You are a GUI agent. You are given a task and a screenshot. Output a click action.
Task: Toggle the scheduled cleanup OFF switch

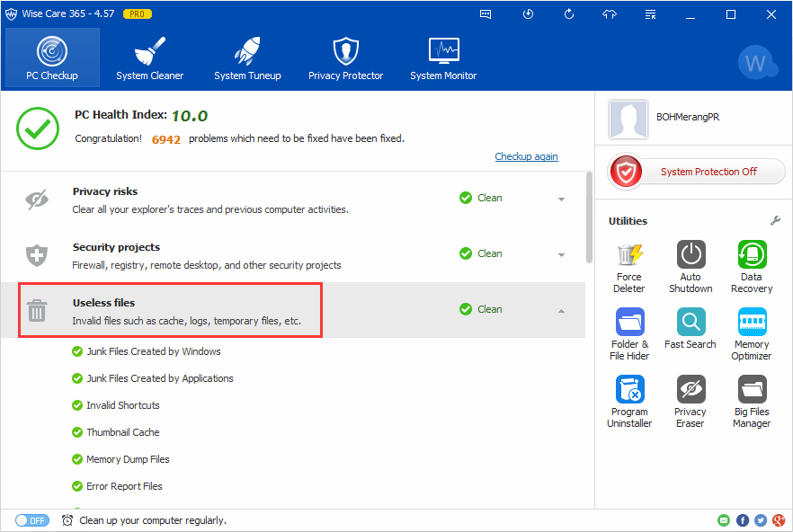pos(31,520)
